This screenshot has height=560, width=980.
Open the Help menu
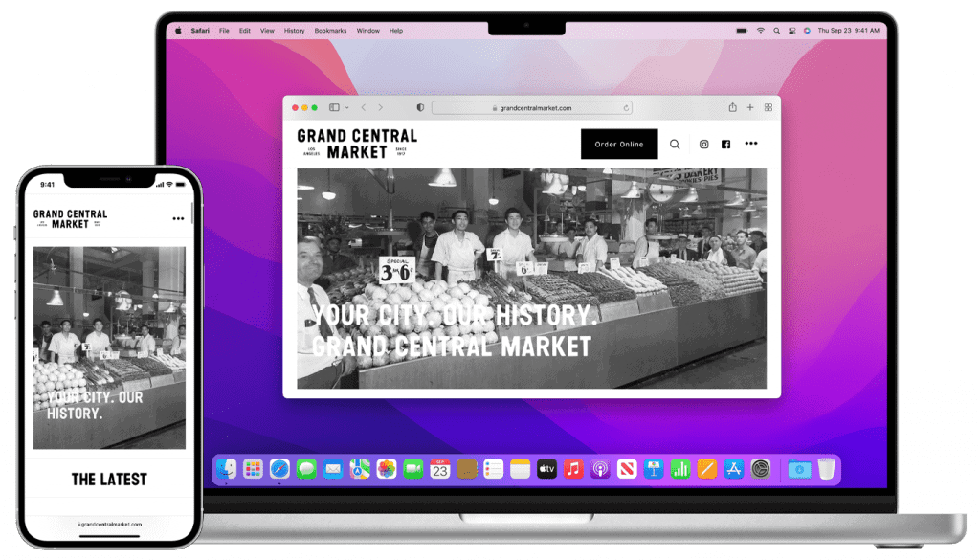[x=395, y=30]
